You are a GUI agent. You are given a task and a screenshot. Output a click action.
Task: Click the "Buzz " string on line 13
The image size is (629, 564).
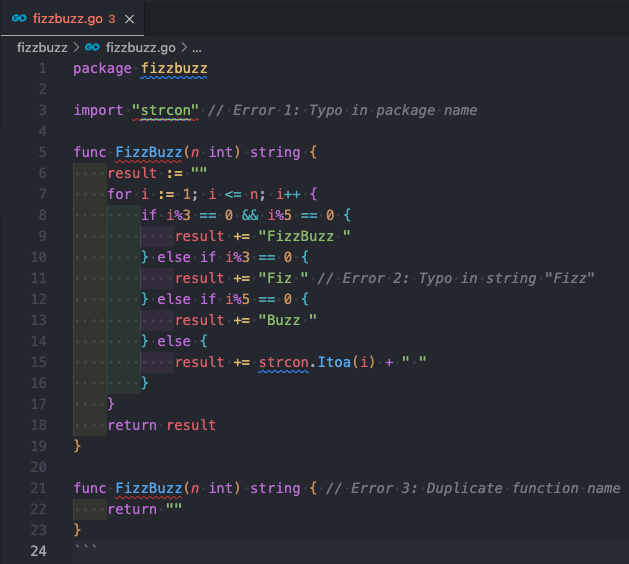pos(287,321)
